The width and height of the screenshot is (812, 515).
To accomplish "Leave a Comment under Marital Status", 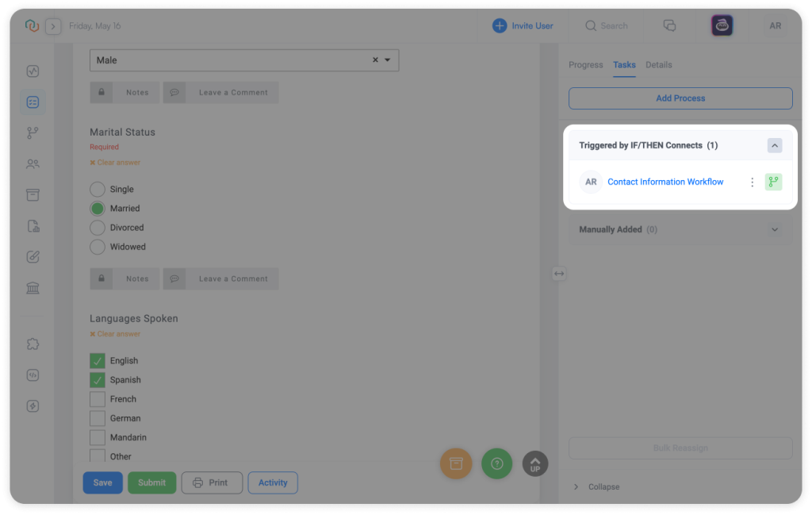I will 220,279.
